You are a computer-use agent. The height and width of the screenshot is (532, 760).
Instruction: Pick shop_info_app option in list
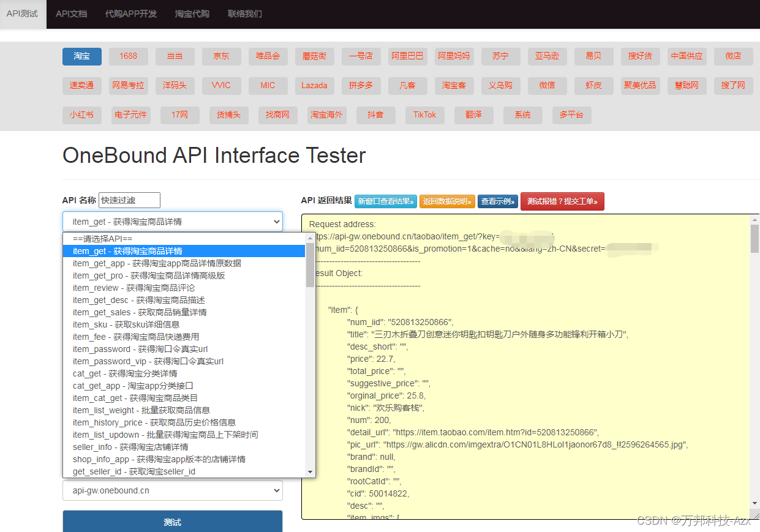pos(184,459)
